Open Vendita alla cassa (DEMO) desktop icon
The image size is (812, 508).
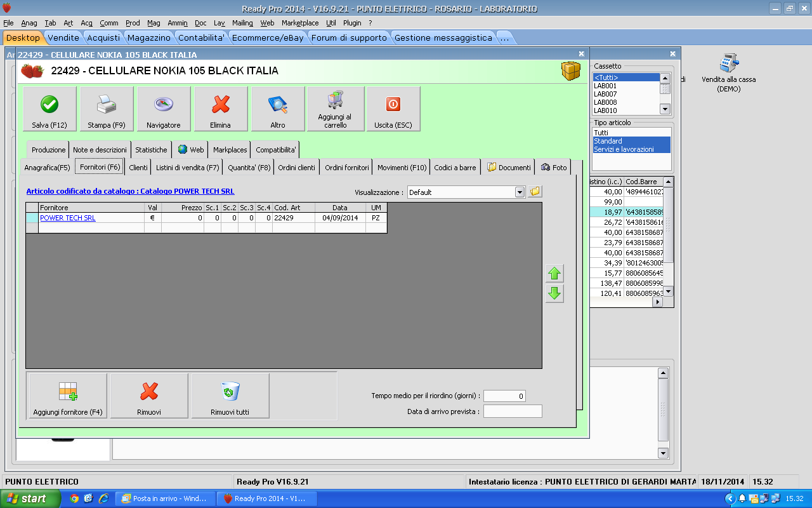pos(729,73)
